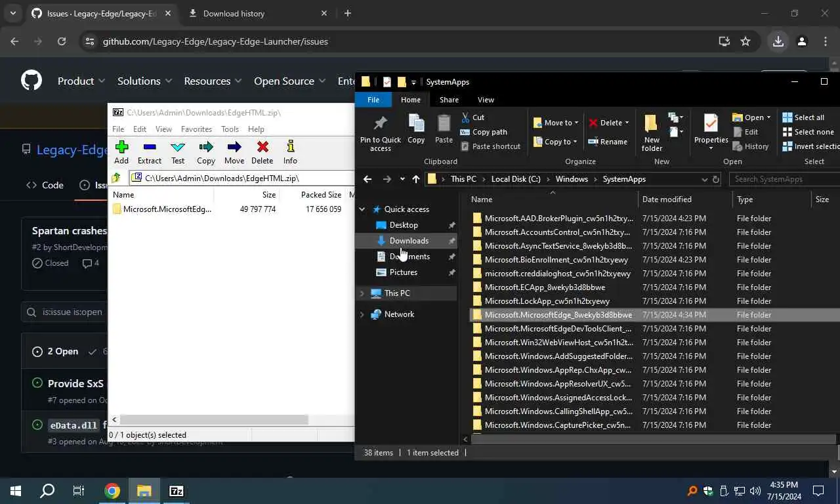The width and height of the screenshot is (840, 504).
Task: Open the Microsoft.LockApp_cw5n1h2txyewy folder
Action: pyautogui.click(x=547, y=301)
